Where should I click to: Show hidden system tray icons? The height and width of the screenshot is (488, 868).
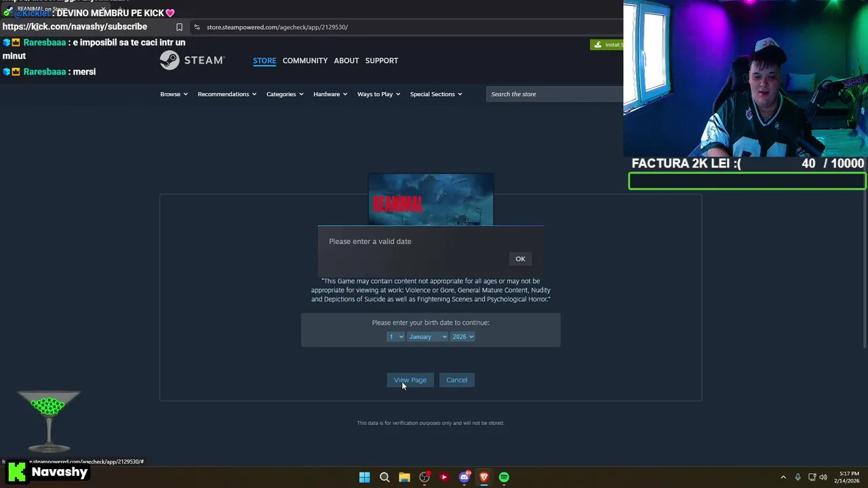click(783, 477)
